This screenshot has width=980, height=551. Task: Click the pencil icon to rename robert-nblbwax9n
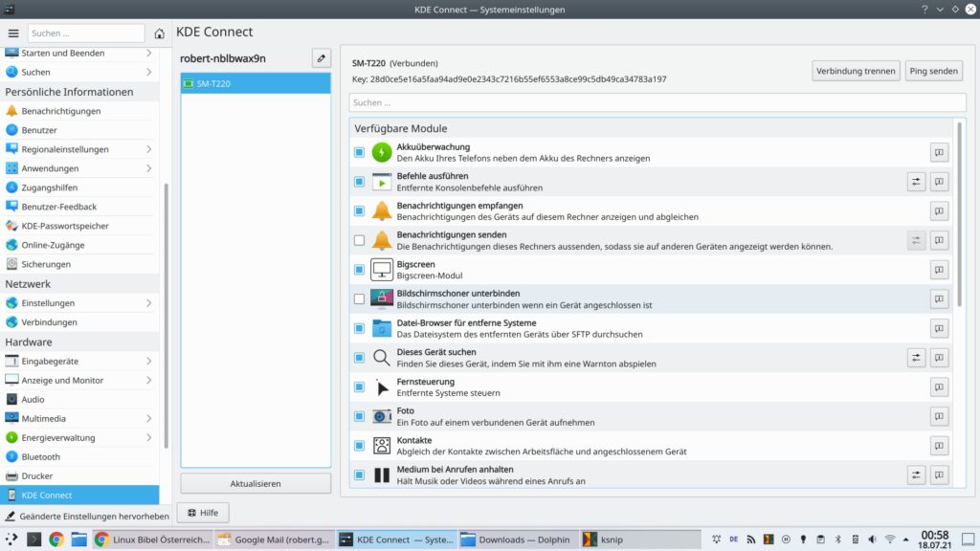[x=322, y=58]
